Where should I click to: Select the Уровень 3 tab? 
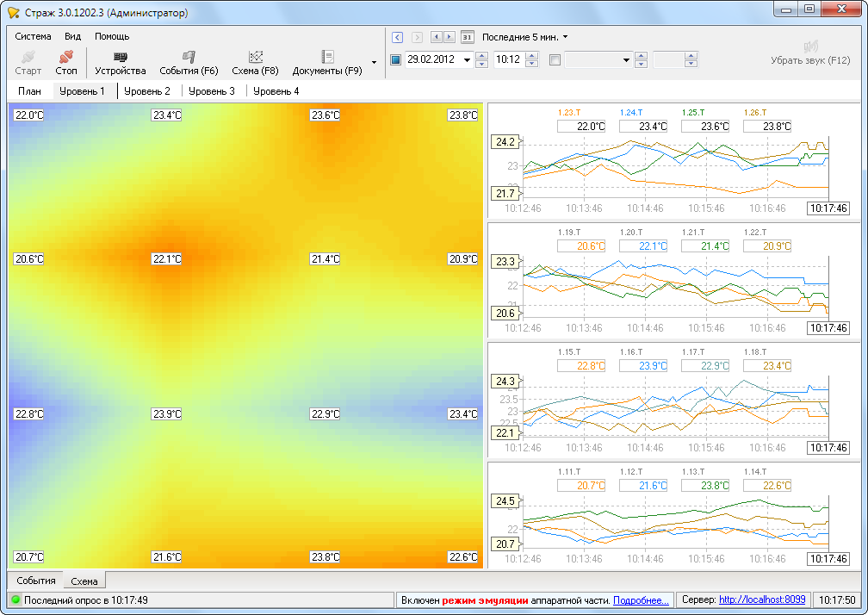click(212, 91)
